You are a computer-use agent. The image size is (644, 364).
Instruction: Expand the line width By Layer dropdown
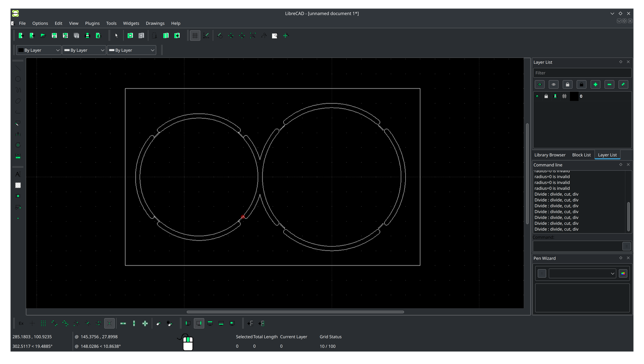click(x=84, y=50)
